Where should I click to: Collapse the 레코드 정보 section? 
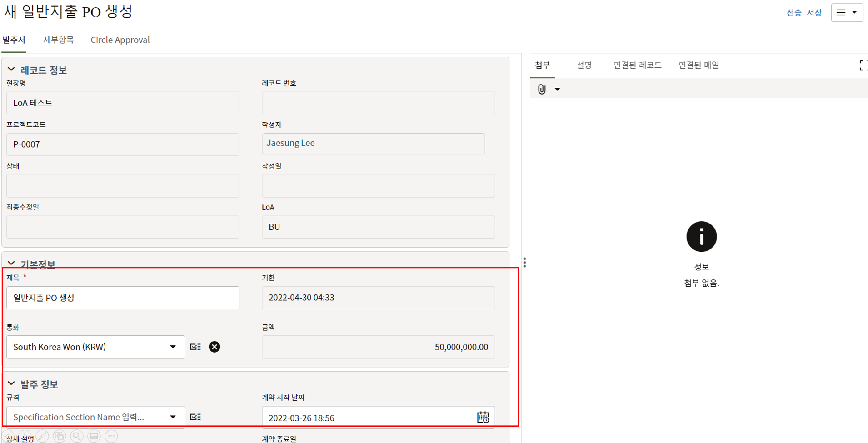[11, 70]
